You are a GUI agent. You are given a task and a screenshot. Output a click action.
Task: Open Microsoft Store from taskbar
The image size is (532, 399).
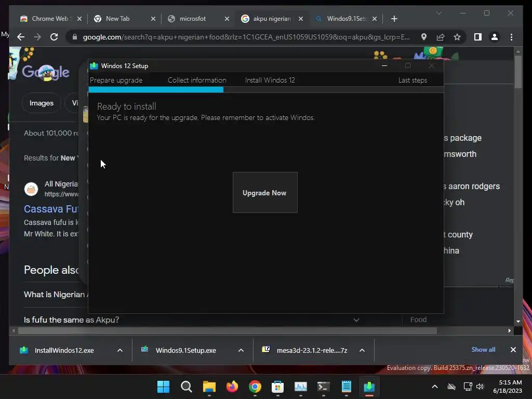[277, 387]
